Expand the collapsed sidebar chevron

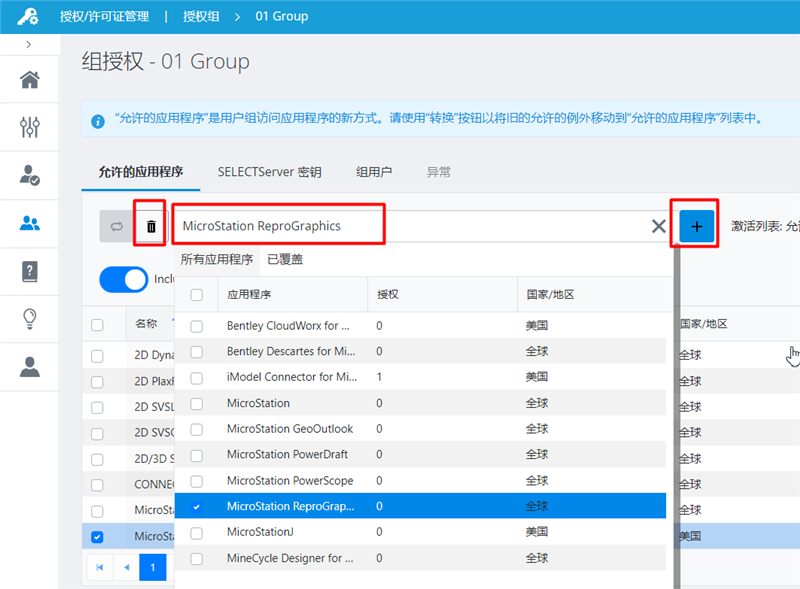click(28, 45)
